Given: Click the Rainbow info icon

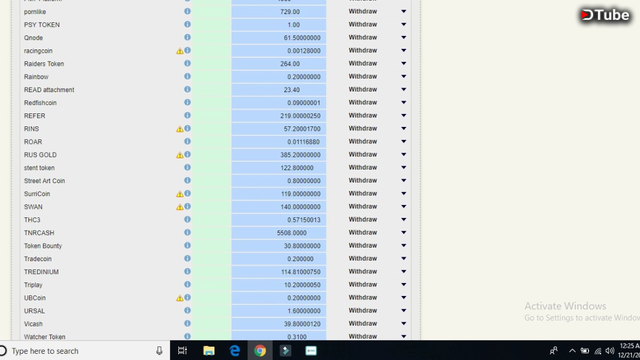Looking at the screenshot, I should [x=187, y=76].
